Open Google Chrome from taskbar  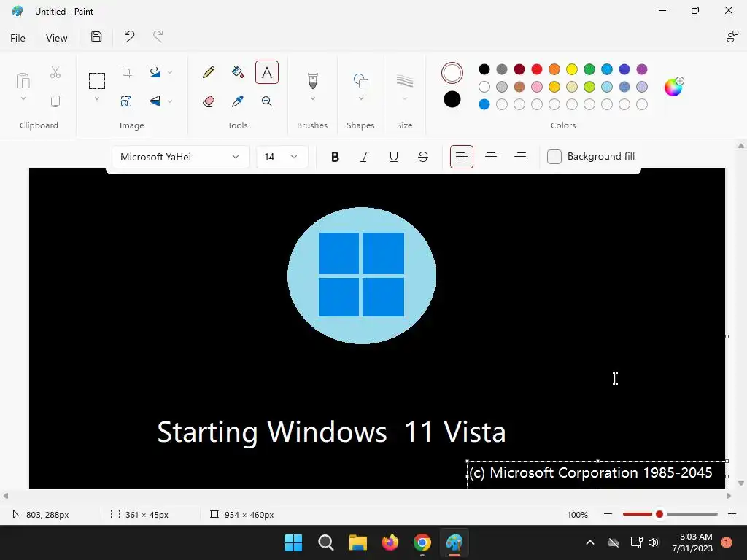tap(422, 542)
